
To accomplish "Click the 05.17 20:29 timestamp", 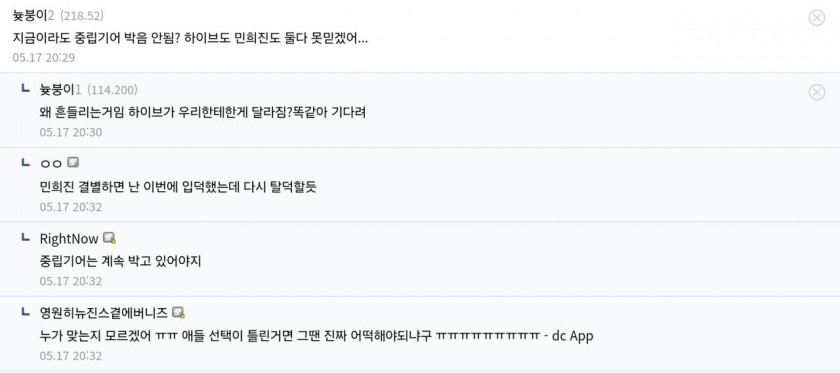I will (43, 58).
